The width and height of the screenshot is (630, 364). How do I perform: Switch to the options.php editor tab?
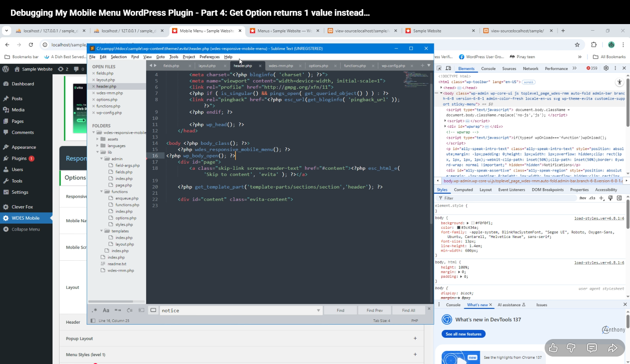pyautogui.click(x=318, y=66)
